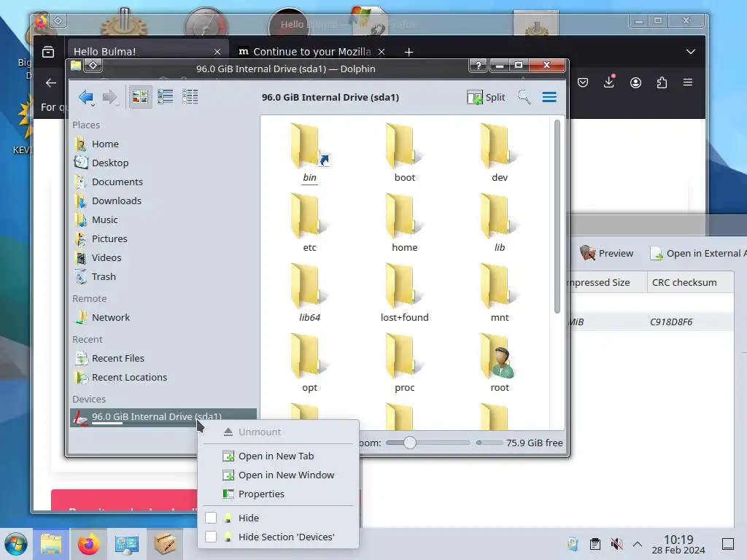Adjust the Dolphin zoom slider handle

click(410, 443)
